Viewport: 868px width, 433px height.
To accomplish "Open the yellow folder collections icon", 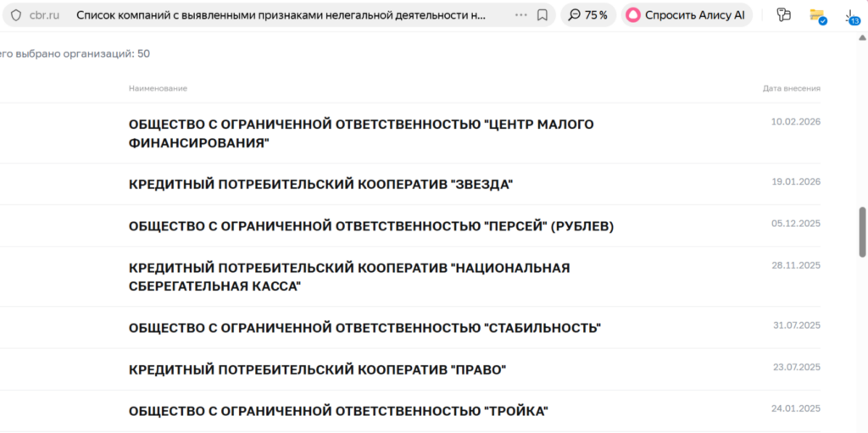I will point(818,15).
